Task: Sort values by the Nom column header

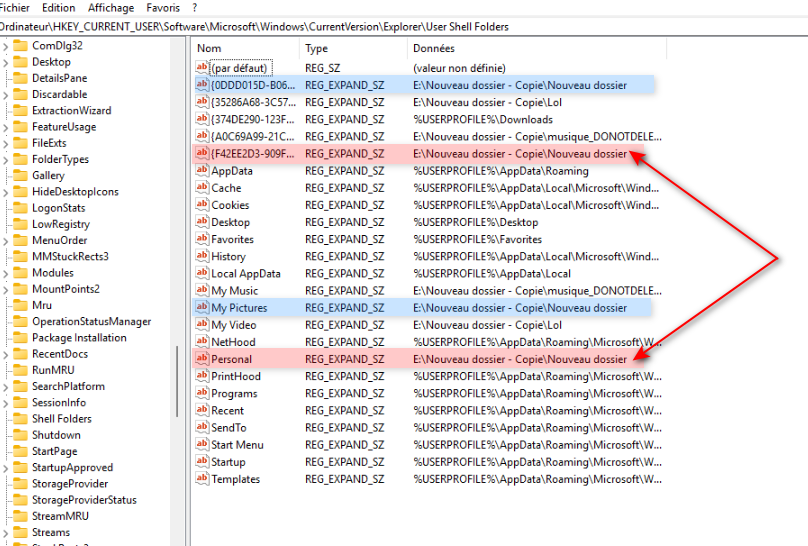Action: tap(245, 48)
